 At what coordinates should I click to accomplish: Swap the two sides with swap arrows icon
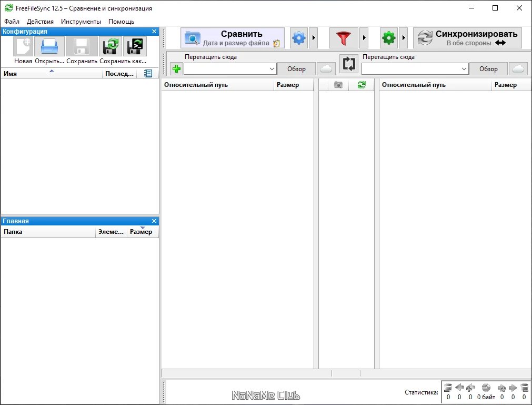click(x=349, y=64)
